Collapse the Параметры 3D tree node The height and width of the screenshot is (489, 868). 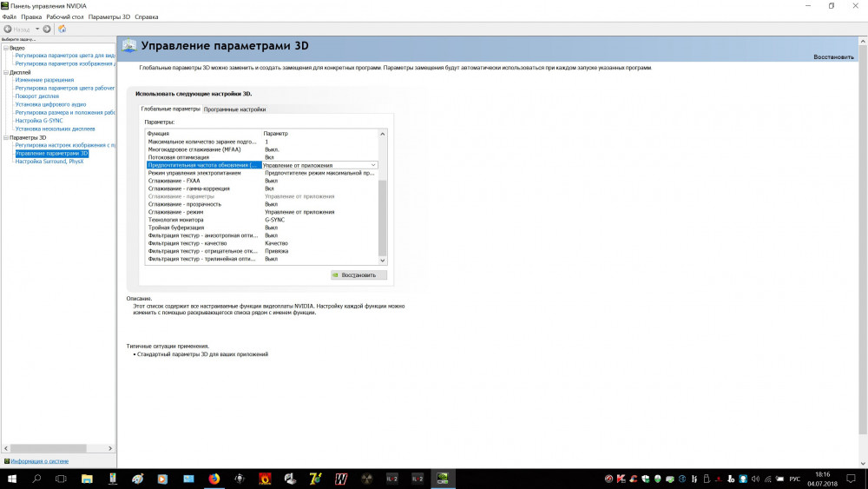[x=6, y=137]
